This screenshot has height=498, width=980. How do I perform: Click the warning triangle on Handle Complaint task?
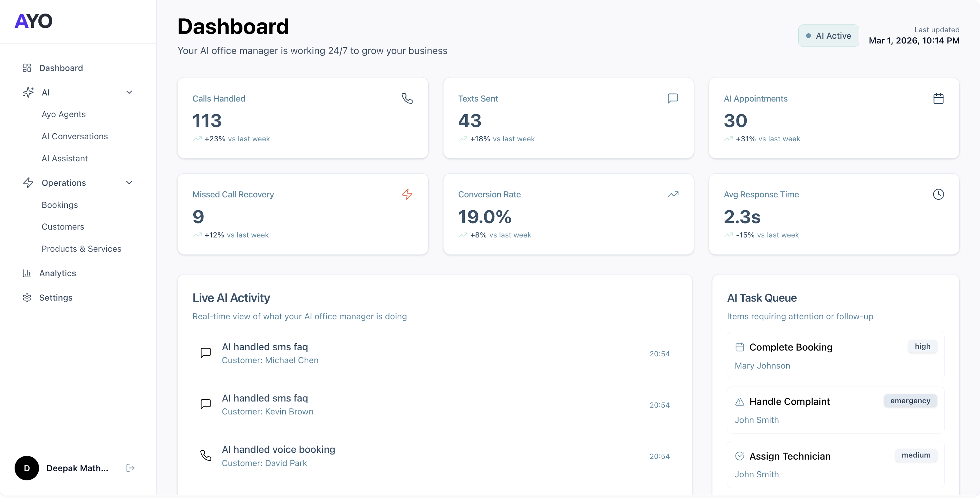740,402
